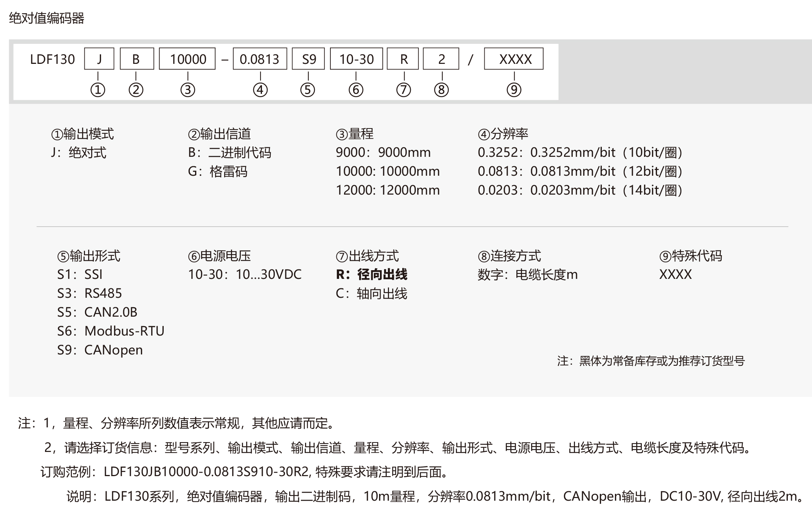The height and width of the screenshot is (526, 812).
Task: Click the 12000: 12000mm range entry
Action: [388, 190]
